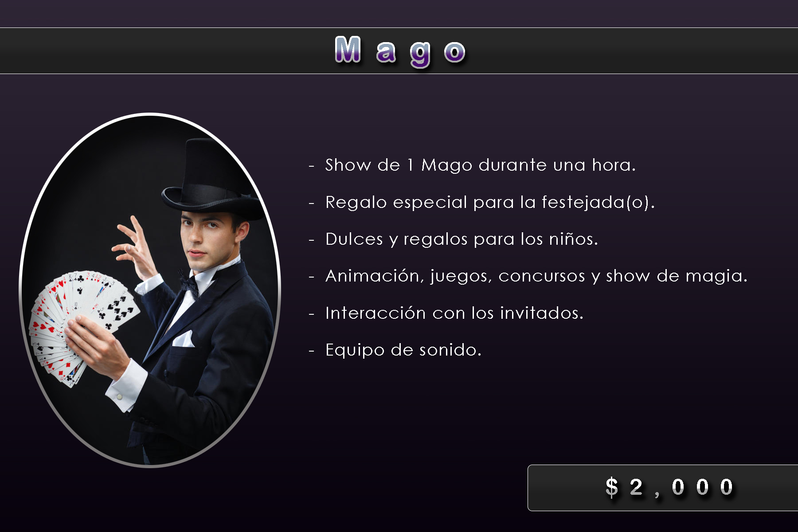798x532 pixels.
Task: Click the dash before "Equipo de sonido"
Action: click(x=312, y=351)
